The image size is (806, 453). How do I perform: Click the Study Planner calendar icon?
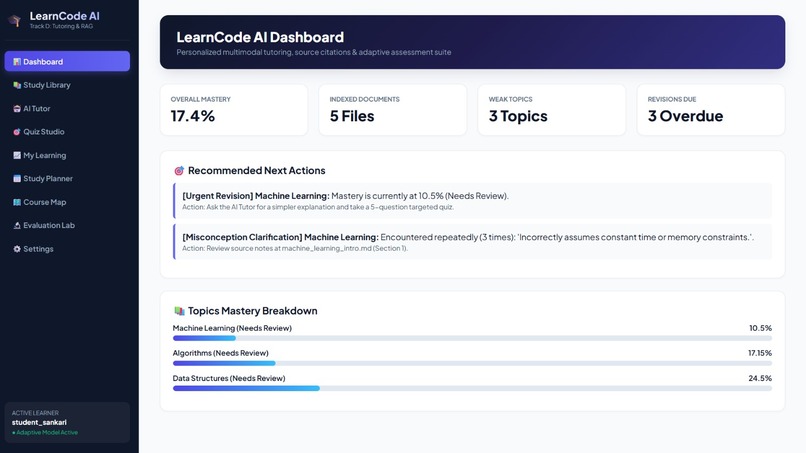17,178
